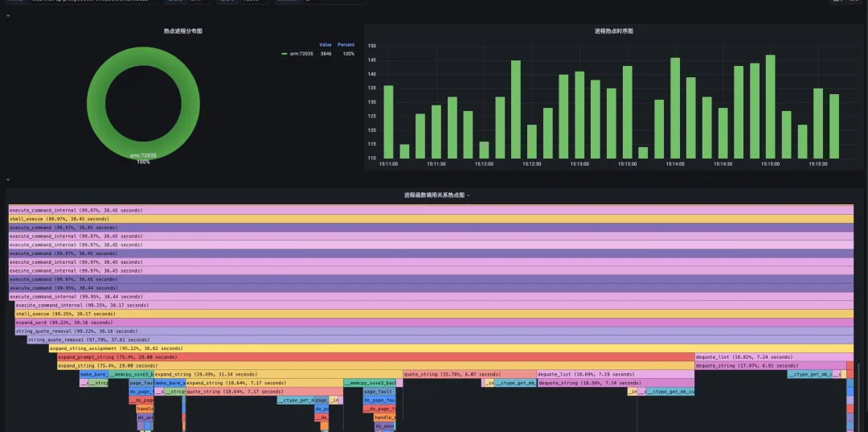Sort the legend by Value column
The height and width of the screenshot is (432, 868).
[325, 45]
